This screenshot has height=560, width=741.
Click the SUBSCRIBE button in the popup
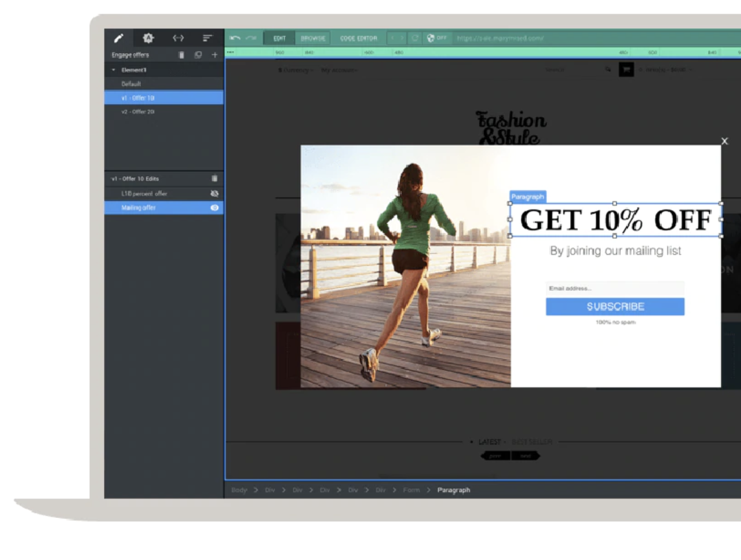pos(615,307)
